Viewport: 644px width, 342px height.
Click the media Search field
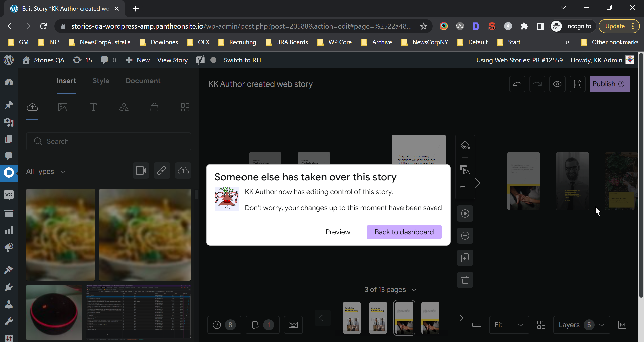109,141
